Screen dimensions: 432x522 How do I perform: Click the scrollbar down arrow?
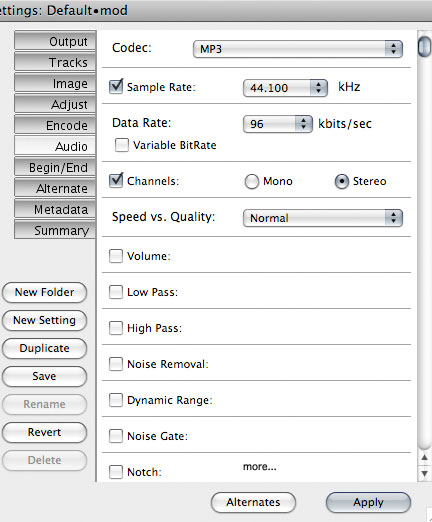click(424, 473)
